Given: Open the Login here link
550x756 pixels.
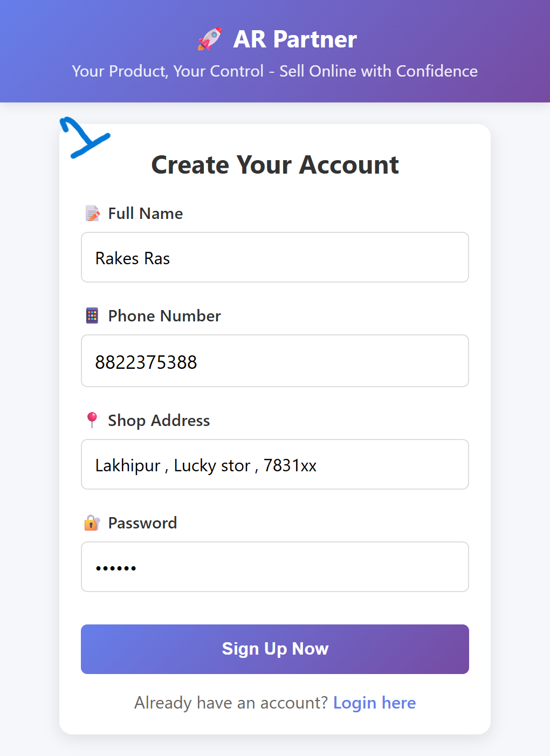Looking at the screenshot, I should coord(374,703).
